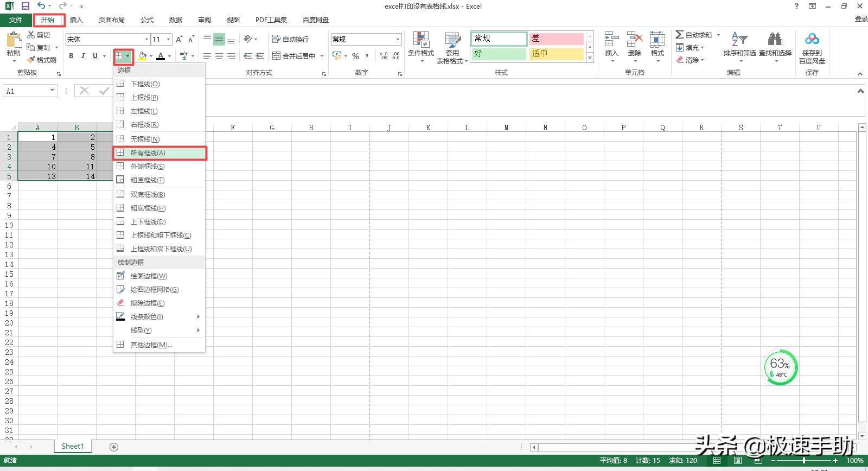The width and height of the screenshot is (868, 471).
Task: Click the Sign in (登录) link
Action: click(x=861, y=19)
